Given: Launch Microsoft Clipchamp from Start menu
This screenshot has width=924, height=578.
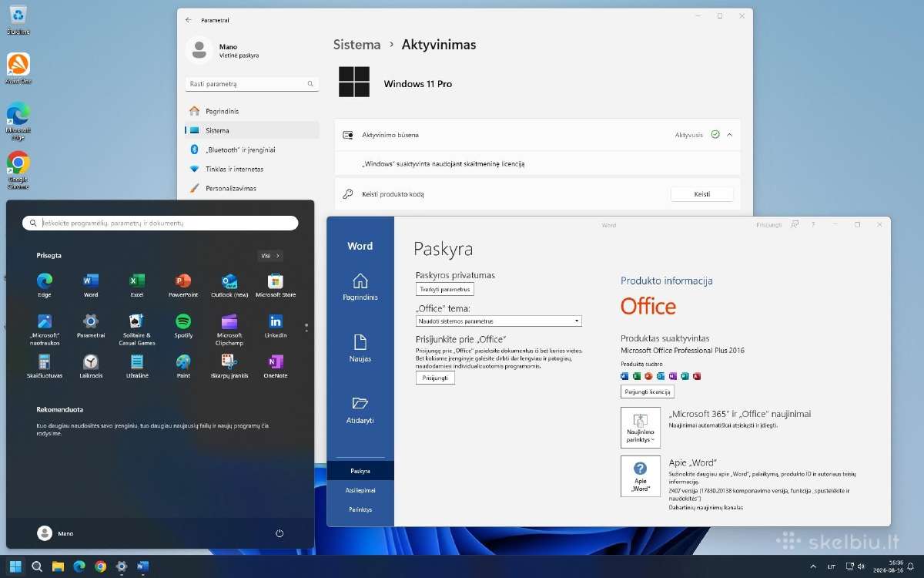Looking at the screenshot, I should point(229,329).
